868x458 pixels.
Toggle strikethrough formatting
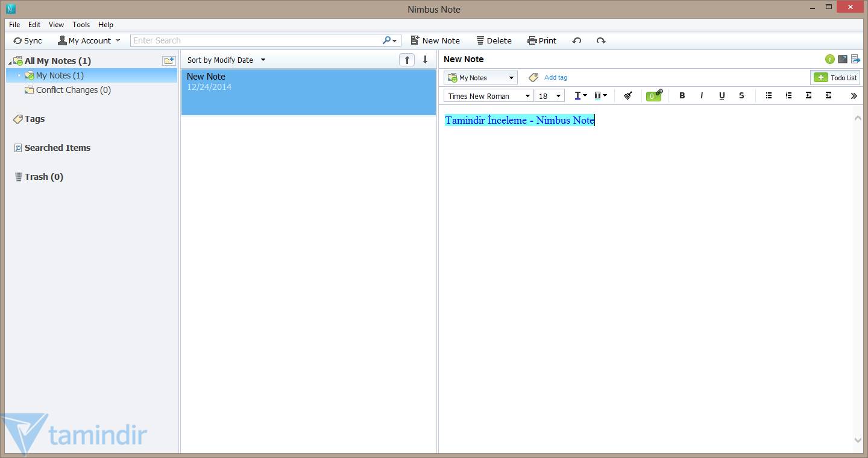click(741, 95)
